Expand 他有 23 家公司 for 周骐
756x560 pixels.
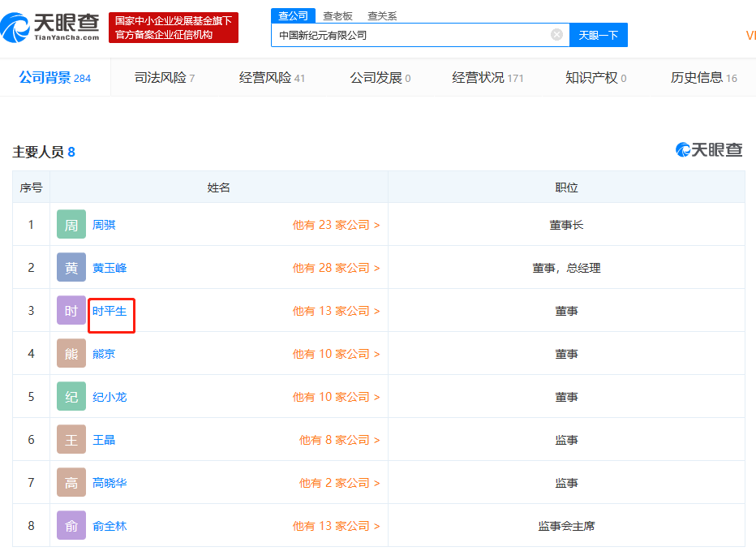(336, 225)
